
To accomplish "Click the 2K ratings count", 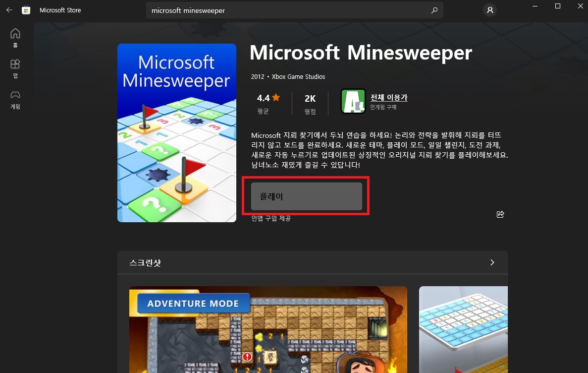I will (310, 98).
